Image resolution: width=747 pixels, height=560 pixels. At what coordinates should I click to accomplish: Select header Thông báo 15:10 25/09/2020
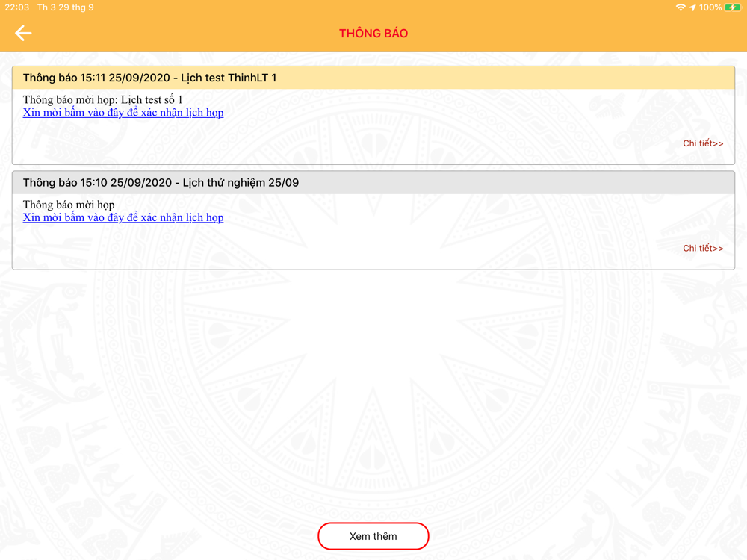pyautogui.click(x=373, y=182)
